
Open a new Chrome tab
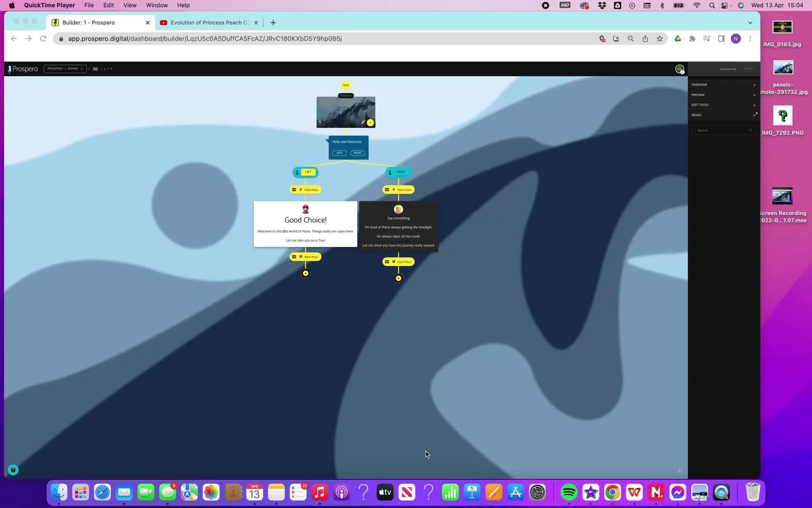click(273, 23)
